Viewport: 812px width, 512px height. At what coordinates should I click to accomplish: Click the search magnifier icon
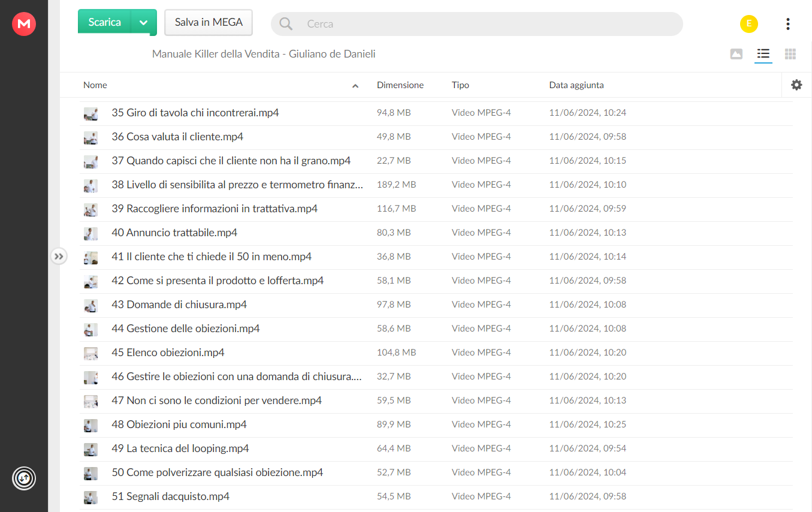[x=286, y=24]
